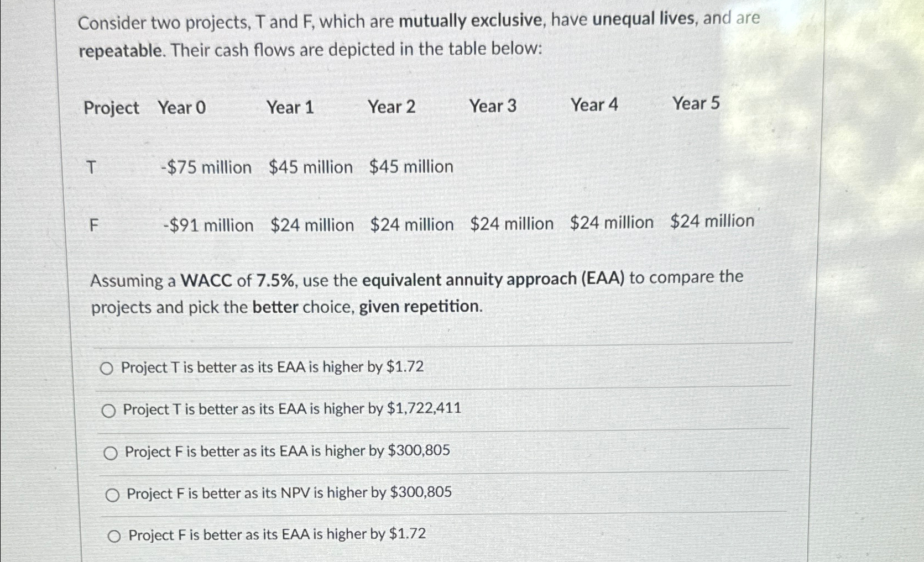Click the radio circle beside the last answer option

[113, 536]
